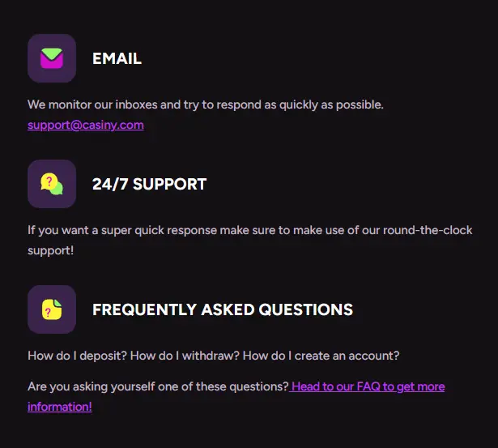This screenshot has height=448, width=498.
Task: Follow the 'Head to our FAQ' link
Action: pyautogui.click(x=367, y=386)
